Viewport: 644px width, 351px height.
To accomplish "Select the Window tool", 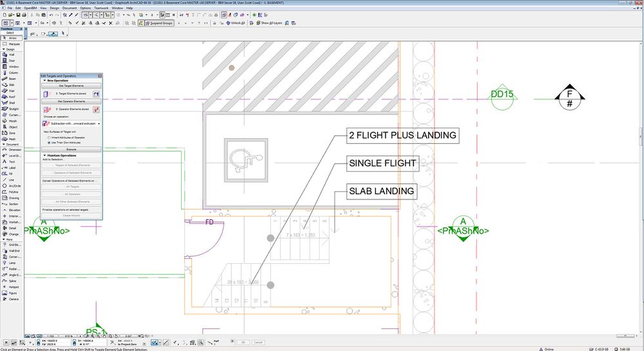I will click(12, 66).
